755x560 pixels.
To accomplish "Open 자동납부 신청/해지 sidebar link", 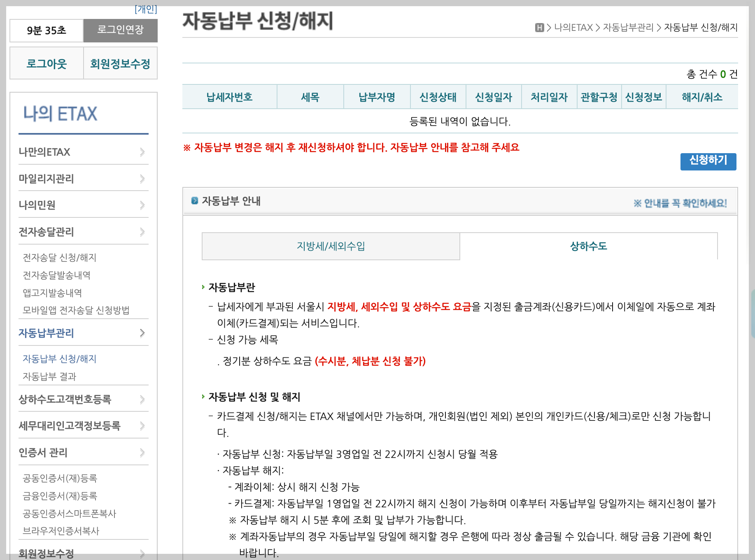I will [60, 359].
